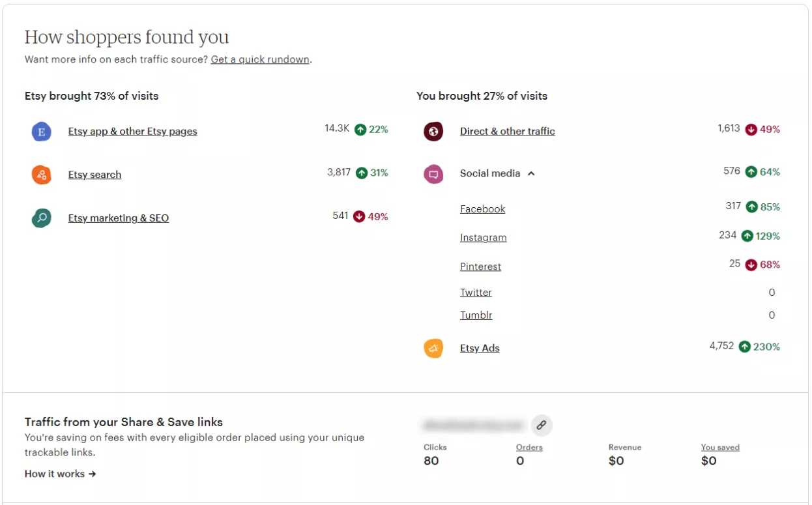812x505 pixels.
Task: Click 'Traffic from your Share & Save links' heading
Action: 124,422
